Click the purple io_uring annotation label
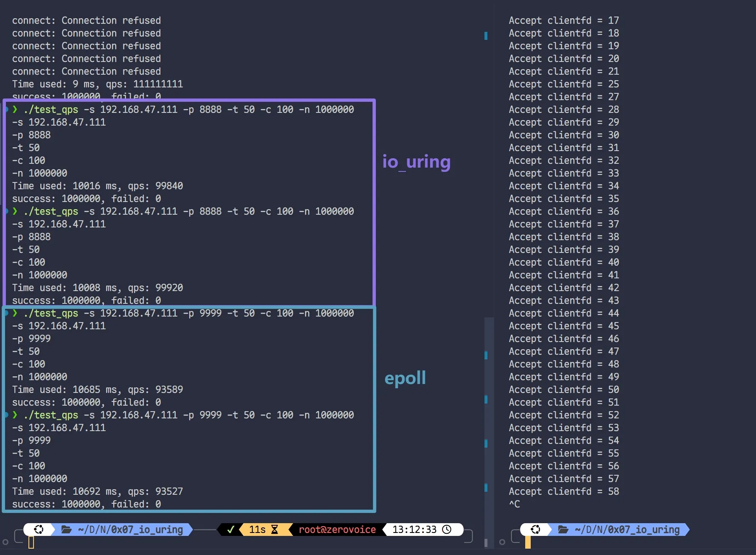 click(416, 162)
